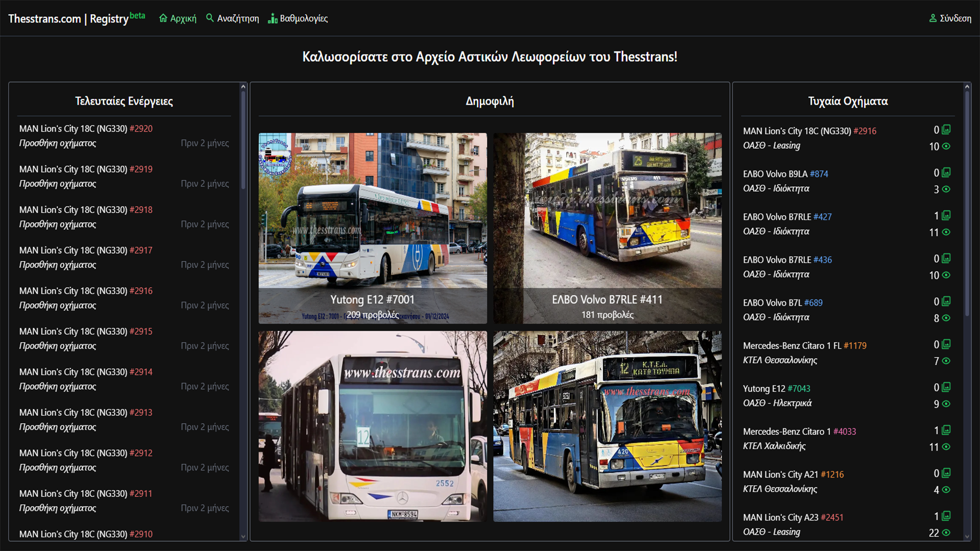Click the magnifier icon beside Αναζήτηση
Screen dimensions: 980x551
coord(210,18)
